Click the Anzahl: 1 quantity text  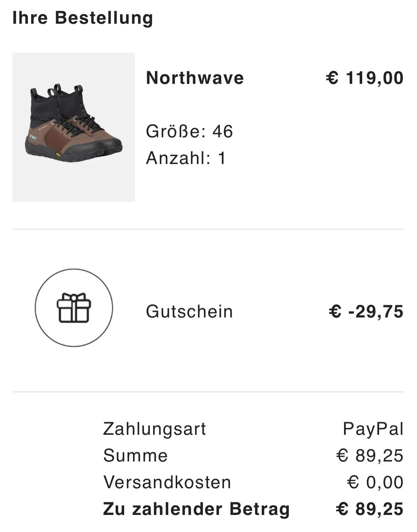click(x=186, y=158)
